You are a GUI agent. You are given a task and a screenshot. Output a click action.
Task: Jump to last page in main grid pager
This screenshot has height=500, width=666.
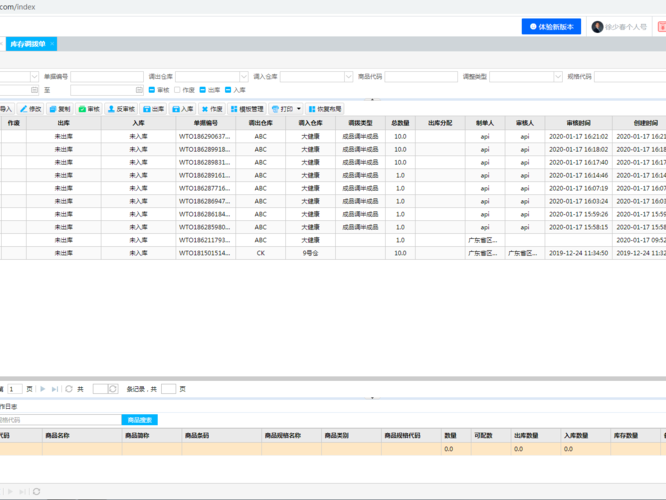55,389
